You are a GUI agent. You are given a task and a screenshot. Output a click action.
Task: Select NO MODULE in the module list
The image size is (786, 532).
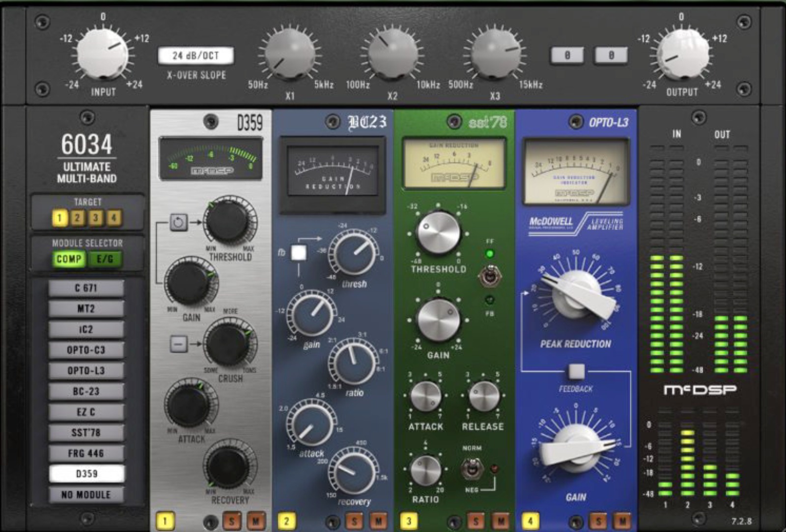pos(86,495)
